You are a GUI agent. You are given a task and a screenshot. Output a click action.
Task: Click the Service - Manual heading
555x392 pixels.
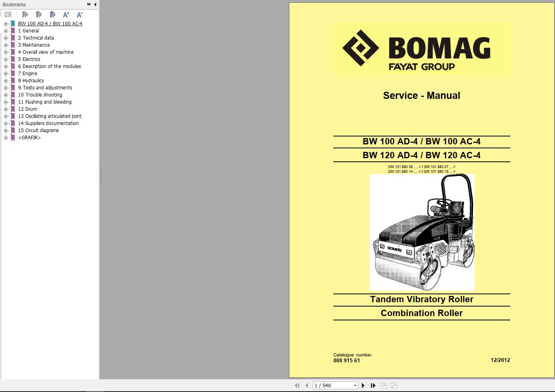[x=422, y=95]
